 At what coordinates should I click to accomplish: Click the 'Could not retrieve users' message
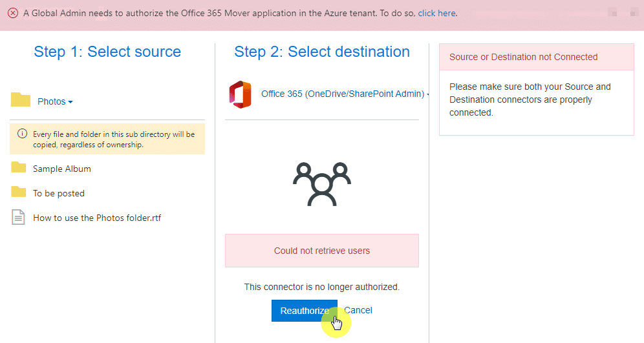[x=322, y=251]
